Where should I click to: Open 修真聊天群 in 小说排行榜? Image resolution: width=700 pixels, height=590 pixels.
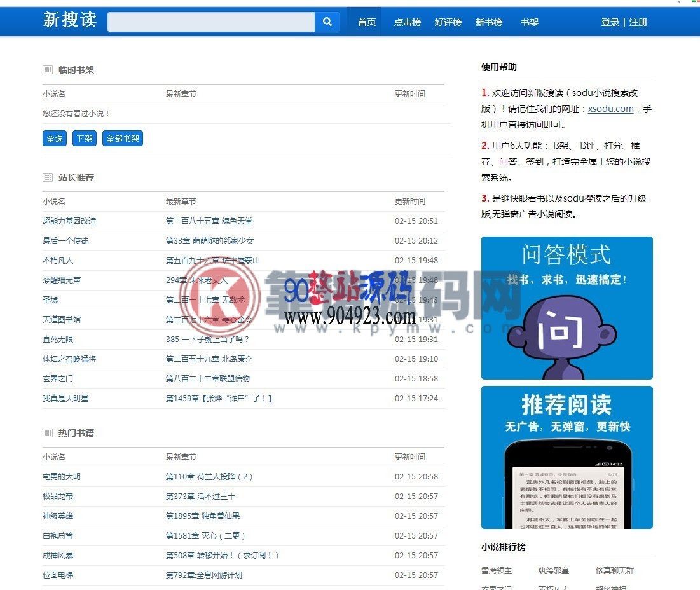(615, 570)
